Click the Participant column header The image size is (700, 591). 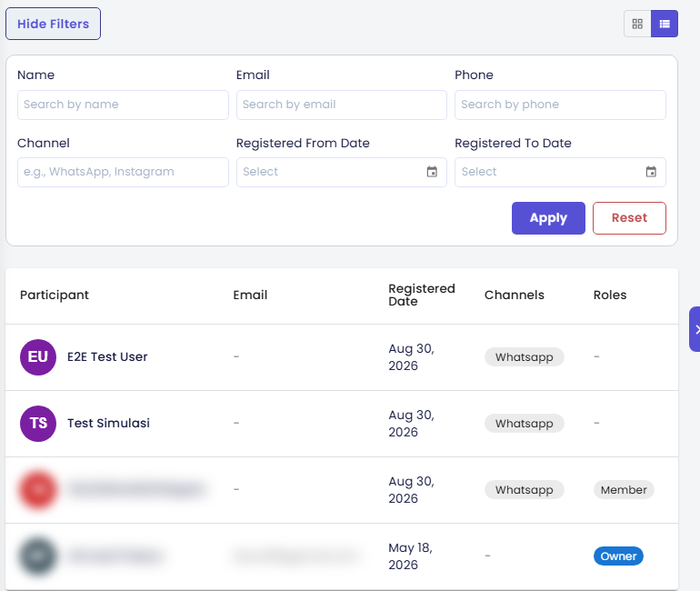tap(55, 295)
